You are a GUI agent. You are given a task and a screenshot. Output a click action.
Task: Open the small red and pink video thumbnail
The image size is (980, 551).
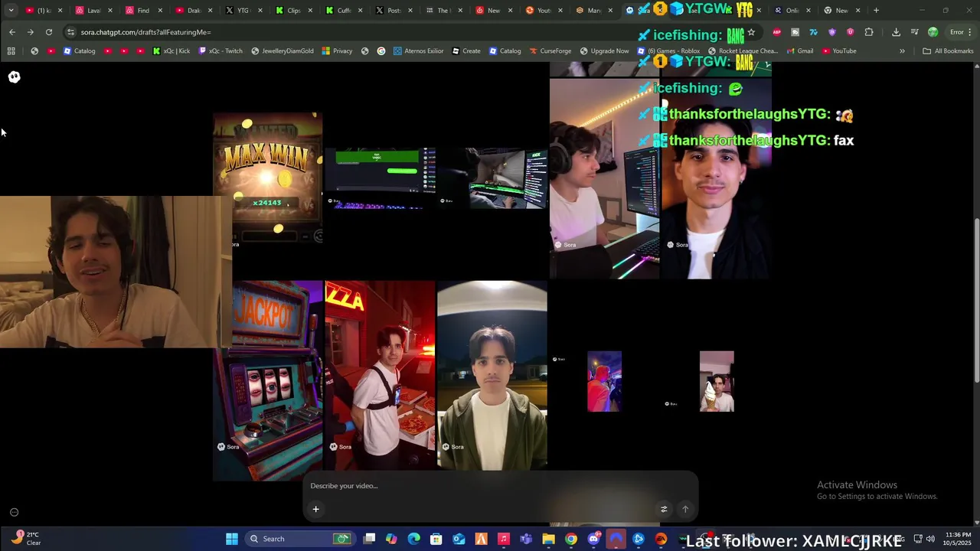604,381
